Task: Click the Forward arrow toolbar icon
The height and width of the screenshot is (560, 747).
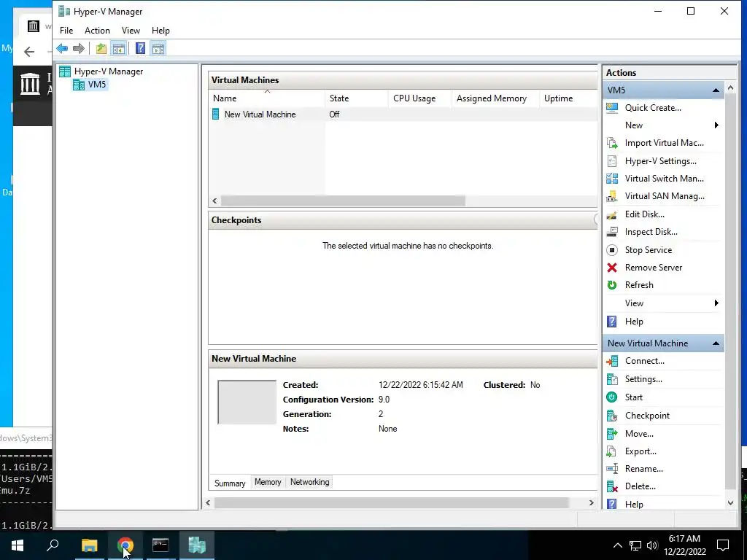Action: 79,48
